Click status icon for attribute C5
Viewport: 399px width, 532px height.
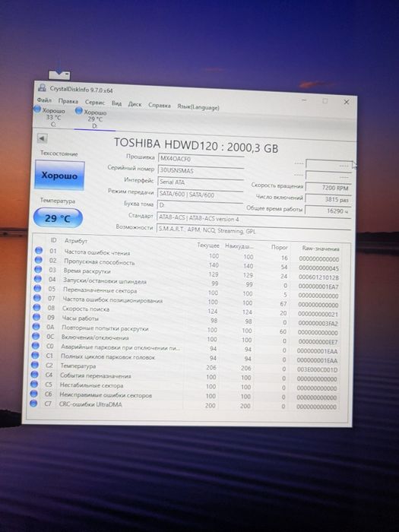pos(34,384)
